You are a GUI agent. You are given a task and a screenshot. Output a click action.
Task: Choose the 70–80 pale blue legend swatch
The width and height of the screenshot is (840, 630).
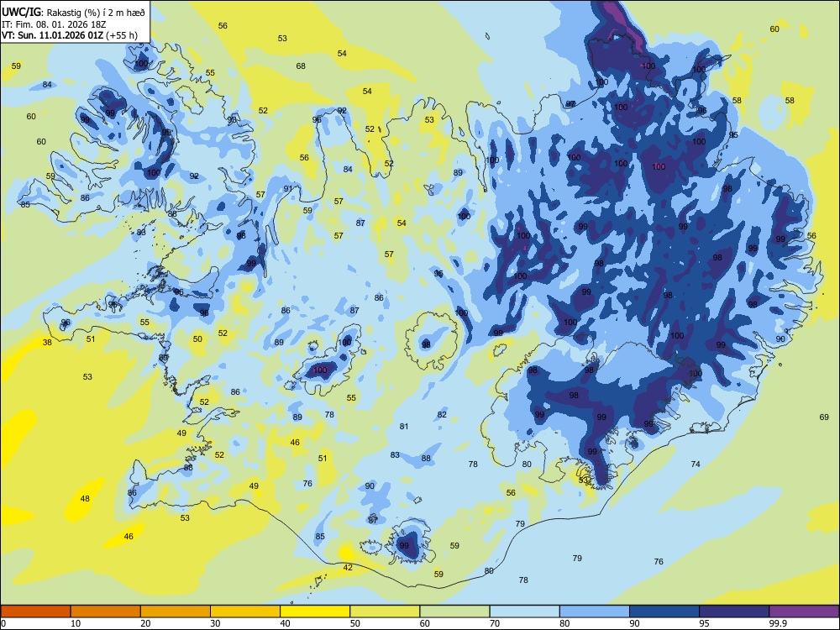pyautogui.click(x=524, y=612)
